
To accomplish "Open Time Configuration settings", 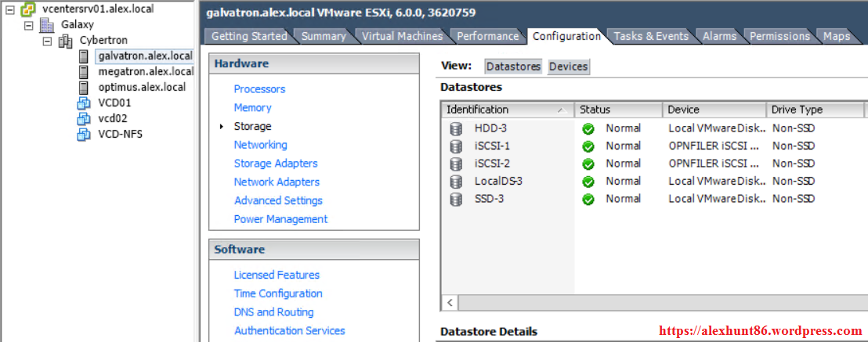I will (278, 293).
